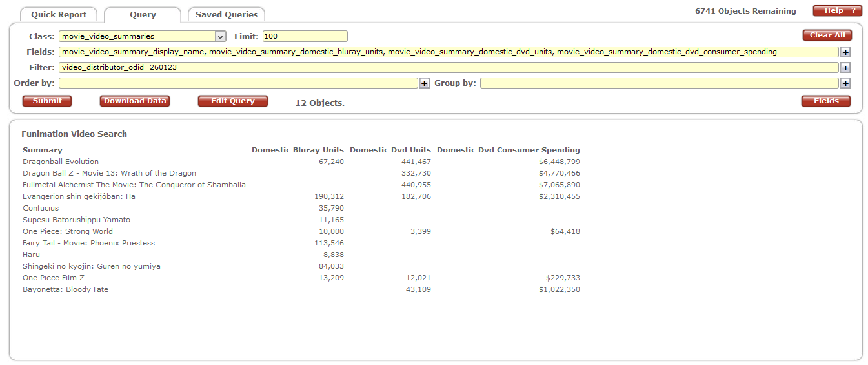This screenshot has height=365, width=868.
Task: Click the plus icon beside Filter input
Action: point(845,68)
